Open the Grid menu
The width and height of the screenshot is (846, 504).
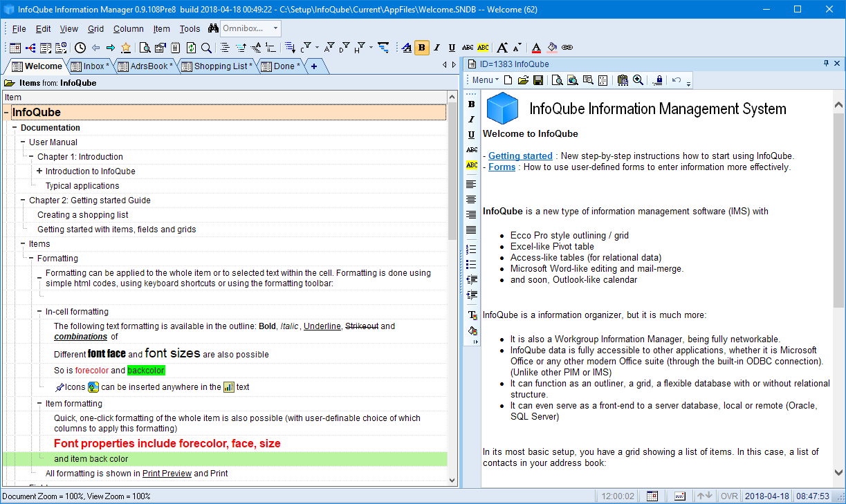pos(95,28)
